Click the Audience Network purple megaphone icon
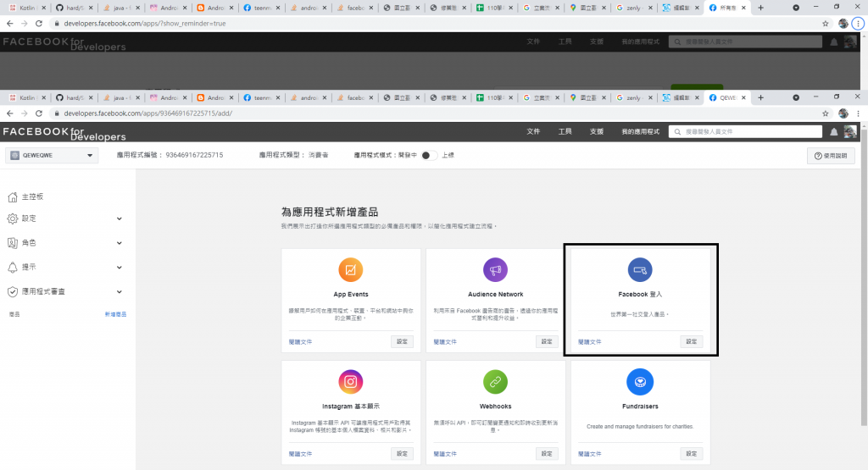868x470 pixels. (495, 270)
